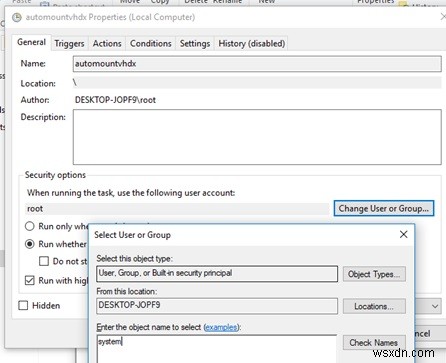
Task: Switch to the General tab
Action: click(32, 43)
